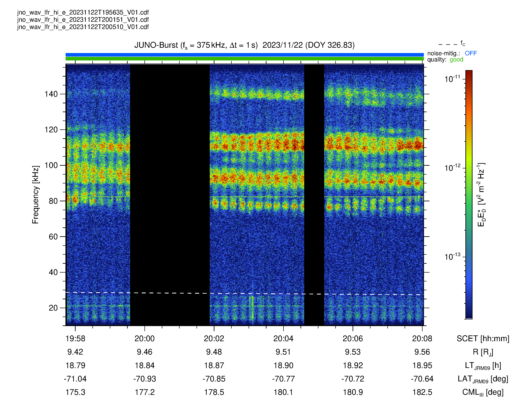The image size is (532, 411).
Task: Click the 20:00 SCET time label
Action: click(x=144, y=338)
